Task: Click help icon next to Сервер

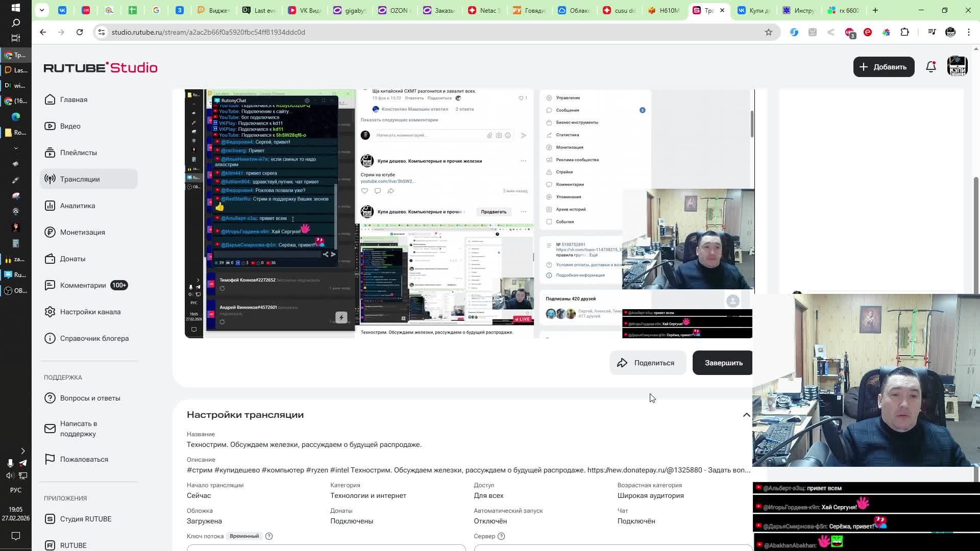Action: pyautogui.click(x=501, y=536)
